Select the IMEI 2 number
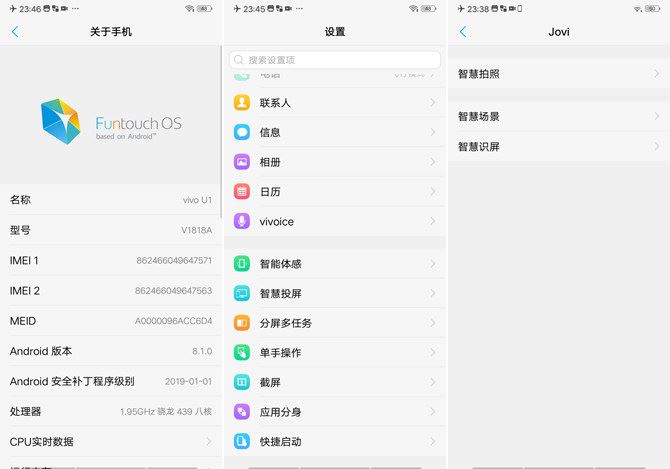670x469 pixels. 173,290
